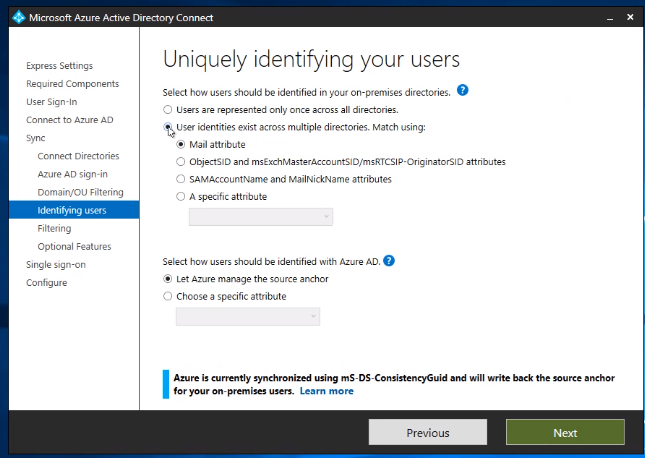Click the 'Uniquely identifying your users' heading

pos(311,60)
